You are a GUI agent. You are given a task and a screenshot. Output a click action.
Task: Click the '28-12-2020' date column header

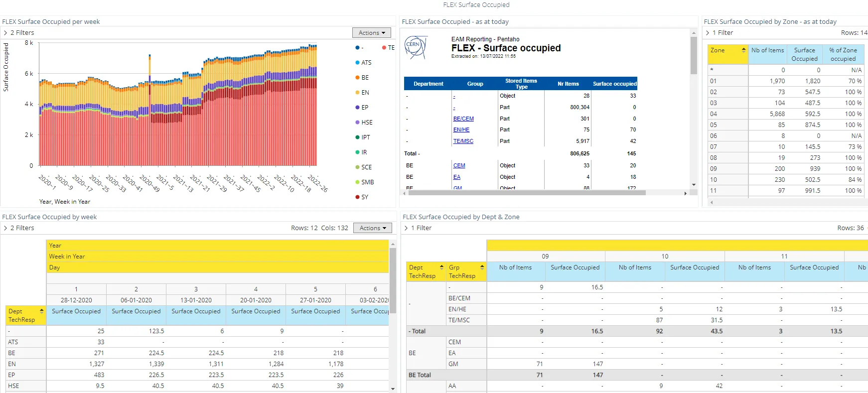pos(76,300)
